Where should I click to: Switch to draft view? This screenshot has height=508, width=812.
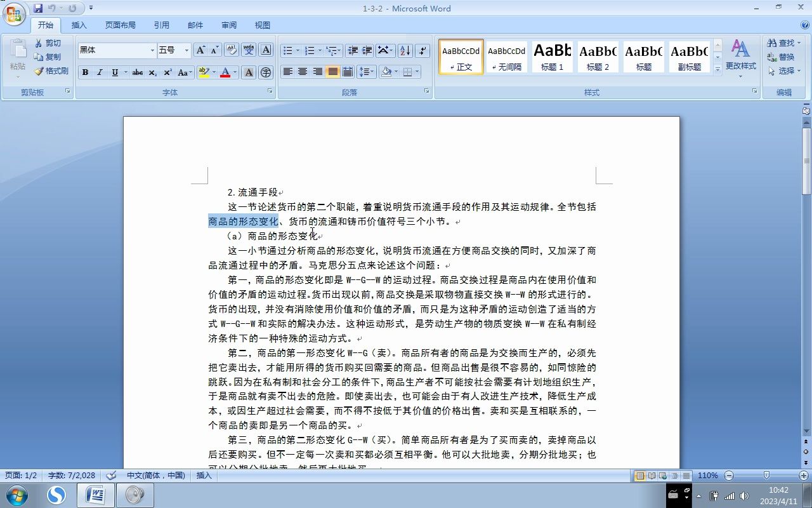[x=686, y=476]
